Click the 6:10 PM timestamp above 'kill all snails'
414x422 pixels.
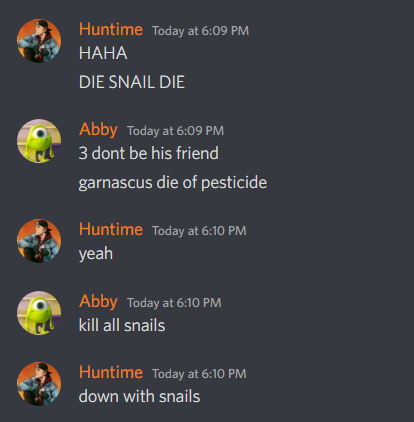coord(174,303)
